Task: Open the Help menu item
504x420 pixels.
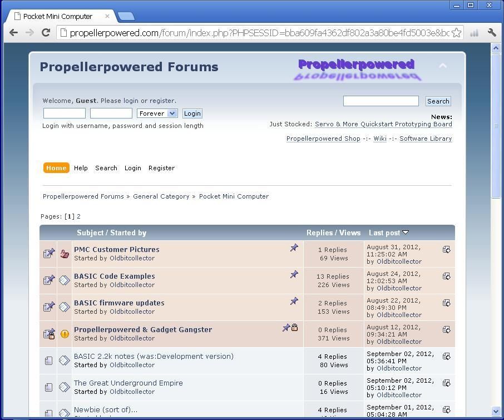Action: tap(81, 168)
